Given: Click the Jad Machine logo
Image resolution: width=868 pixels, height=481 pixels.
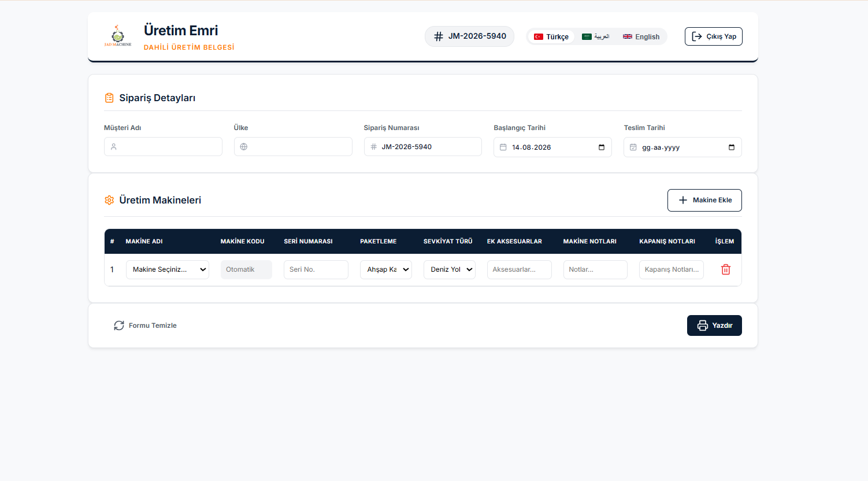Looking at the screenshot, I should pos(118,36).
